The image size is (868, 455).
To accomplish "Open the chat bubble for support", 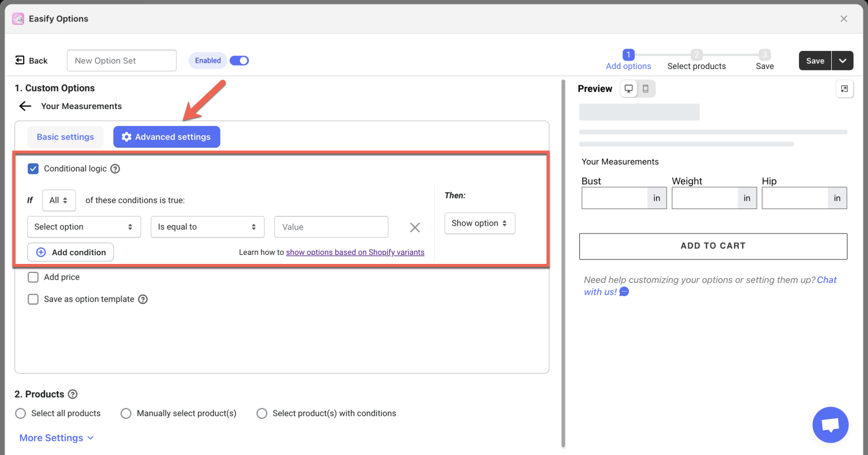I will tap(830, 424).
